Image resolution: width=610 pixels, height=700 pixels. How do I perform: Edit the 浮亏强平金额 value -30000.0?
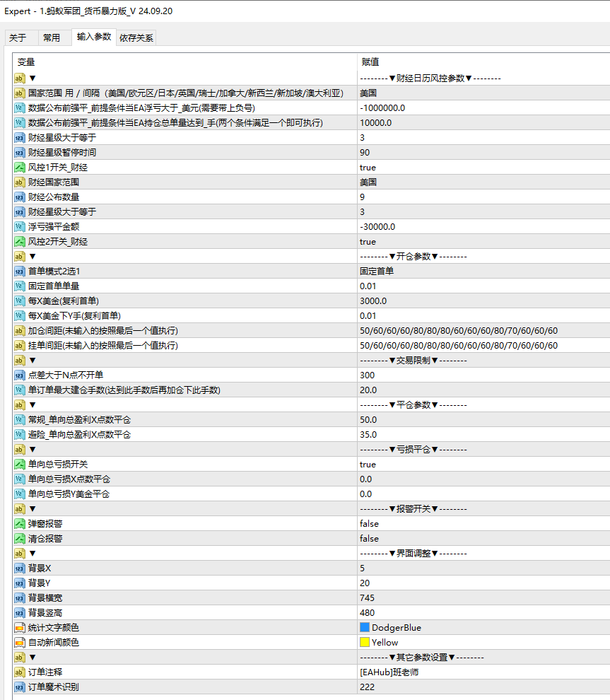coord(377,227)
